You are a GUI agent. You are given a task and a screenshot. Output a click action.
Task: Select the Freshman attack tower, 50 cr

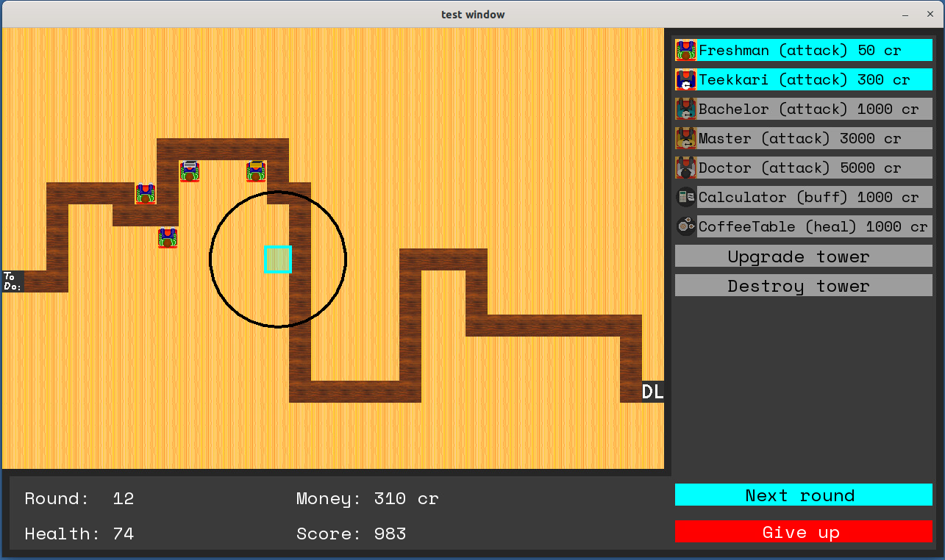804,50
